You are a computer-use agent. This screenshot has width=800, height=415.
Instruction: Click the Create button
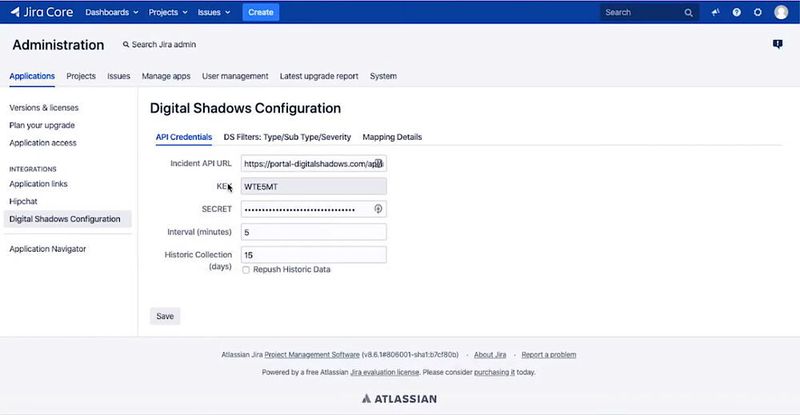coord(261,12)
